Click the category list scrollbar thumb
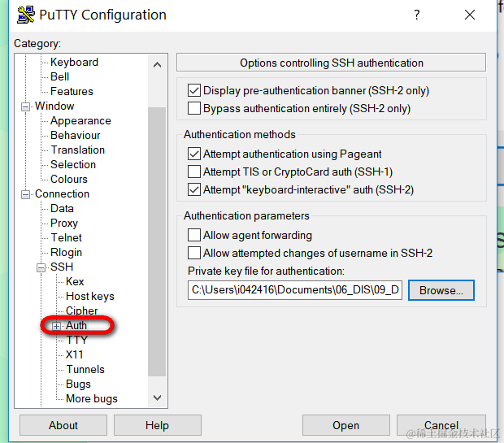The height and width of the screenshot is (443, 504). coord(157,241)
